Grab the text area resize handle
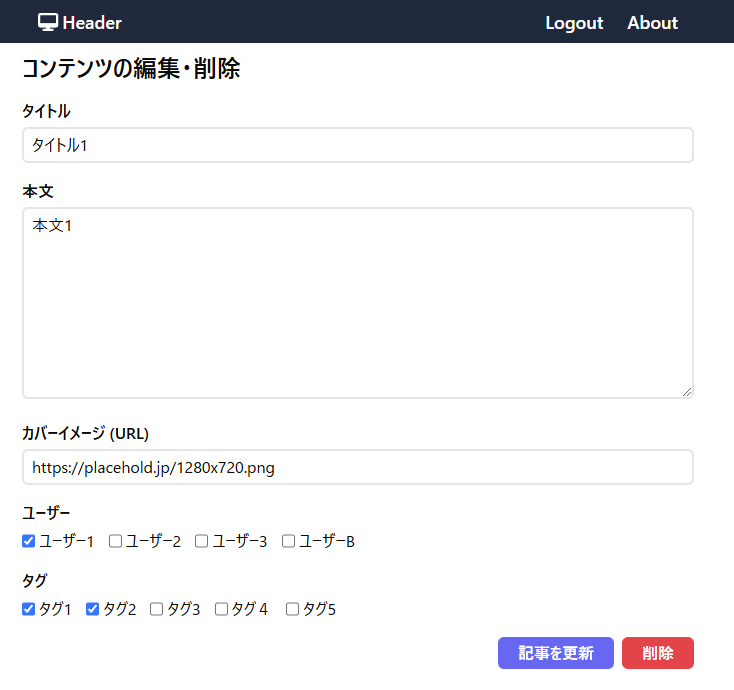Image resolution: width=734 pixels, height=690 pixels. (x=687, y=392)
